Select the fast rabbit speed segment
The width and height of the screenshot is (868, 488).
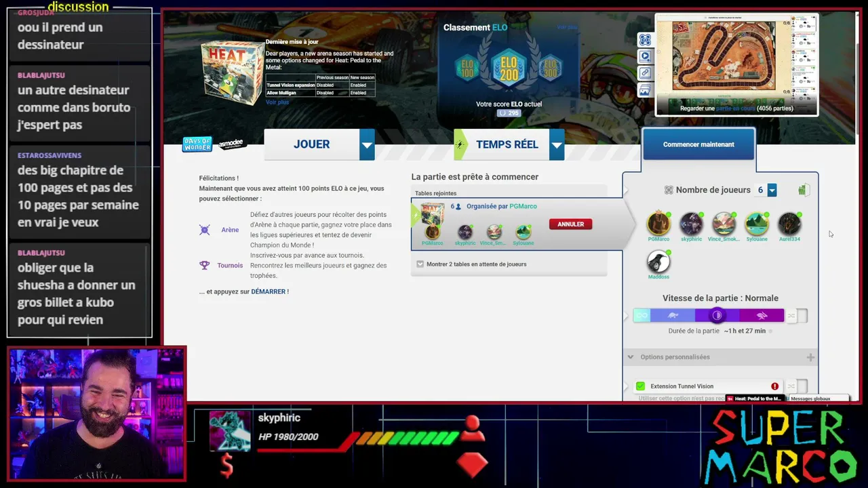(x=762, y=315)
